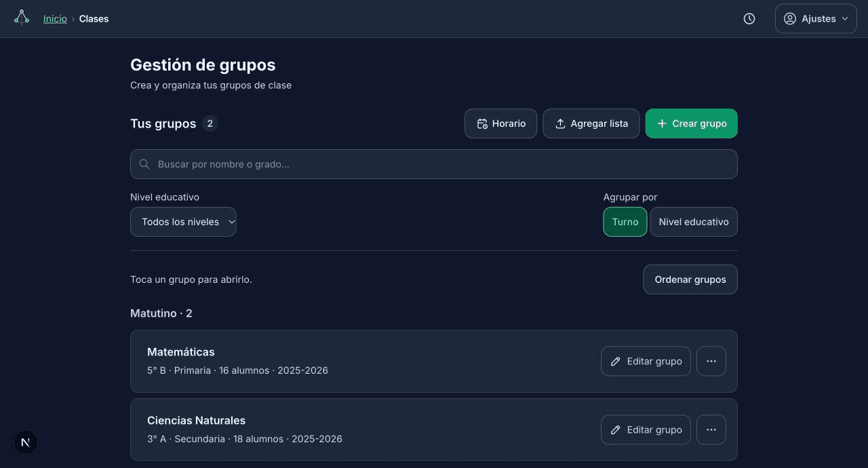Open more options for Ciencias Naturales
Image resolution: width=868 pixels, height=468 pixels.
(x=711, y=429)
